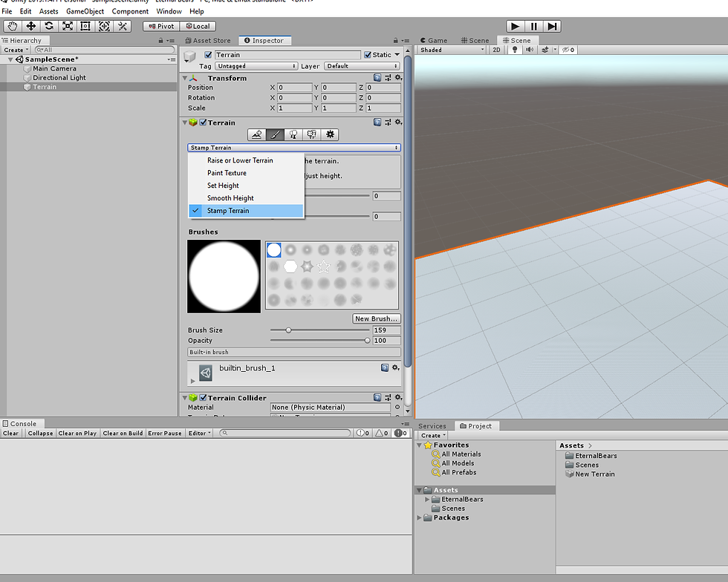Screen dimensions: 728x582
Task: Open the Shaded draw mode dropdown
Action: (x=451, y=50)
